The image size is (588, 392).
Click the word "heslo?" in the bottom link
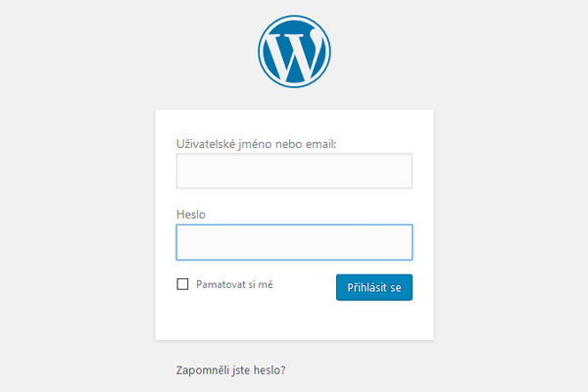[x=269, y=370]
